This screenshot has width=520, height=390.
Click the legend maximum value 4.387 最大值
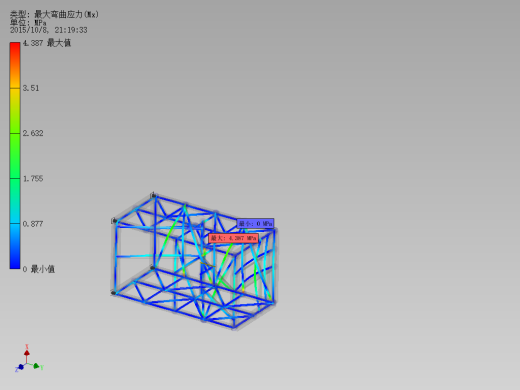[47, 43]
